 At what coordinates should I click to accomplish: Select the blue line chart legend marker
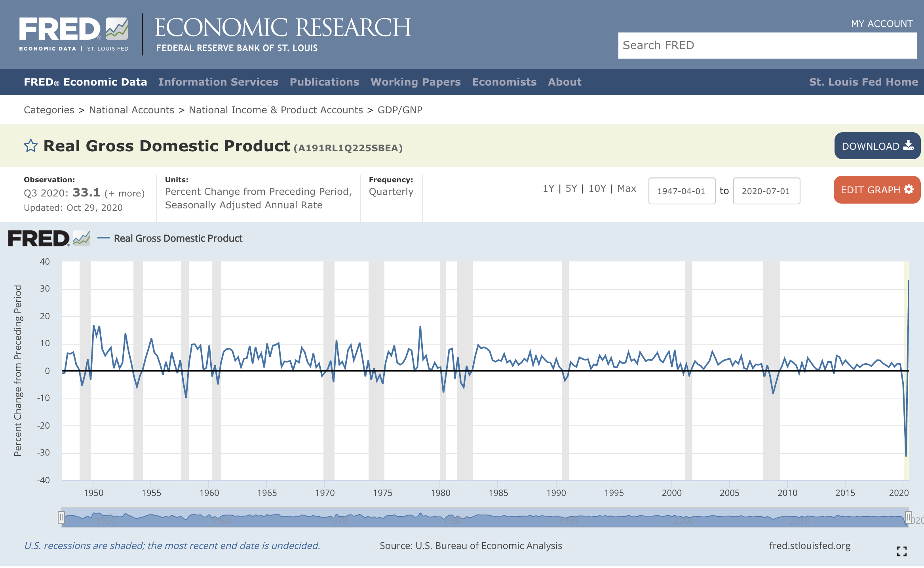point(104,238)
